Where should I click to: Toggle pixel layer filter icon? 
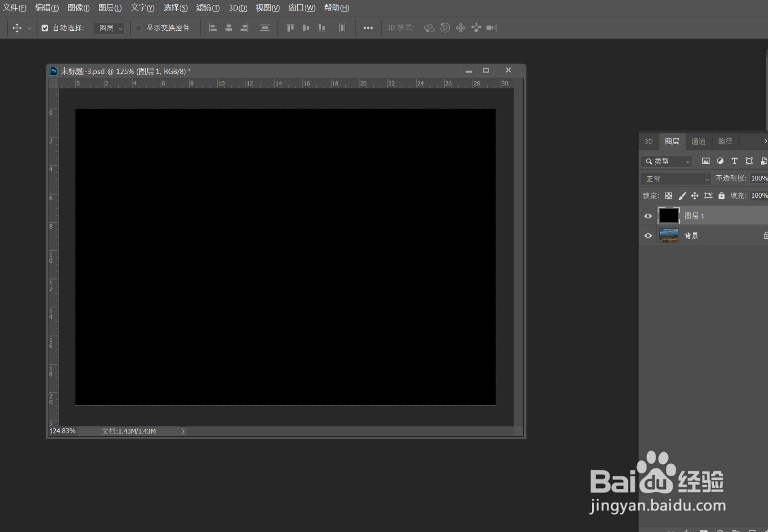pyautogui.click(x=706, y=161)
